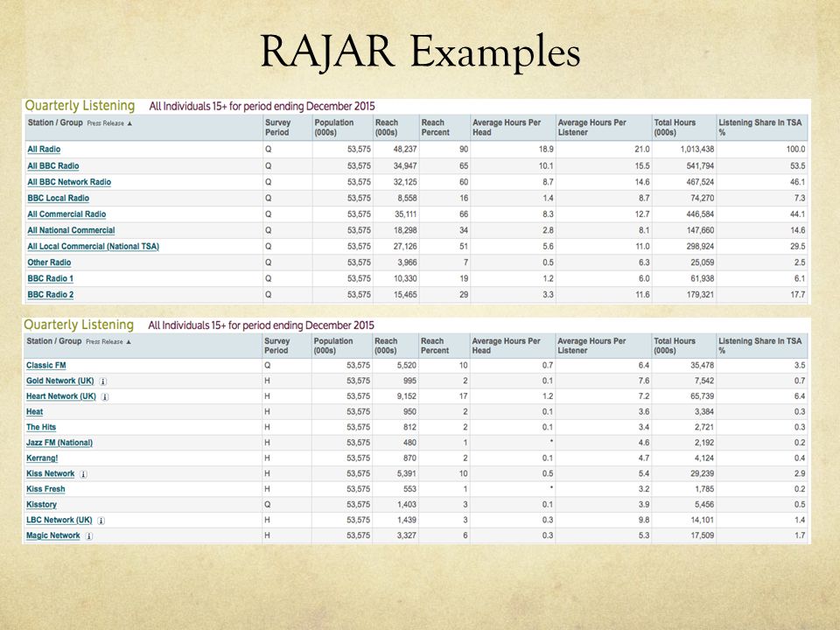Click the reach value 34,947
840x630 pixels.
(x=405, y=166)
